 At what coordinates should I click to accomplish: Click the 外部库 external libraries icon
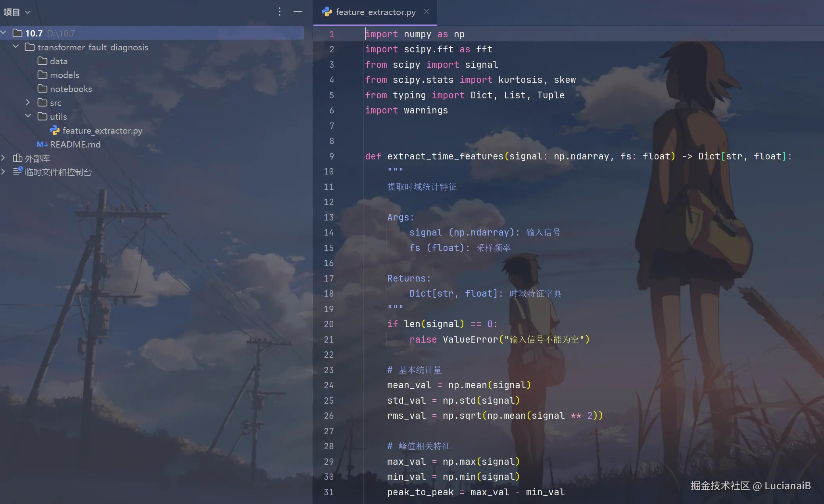click(x=17, y=158)
